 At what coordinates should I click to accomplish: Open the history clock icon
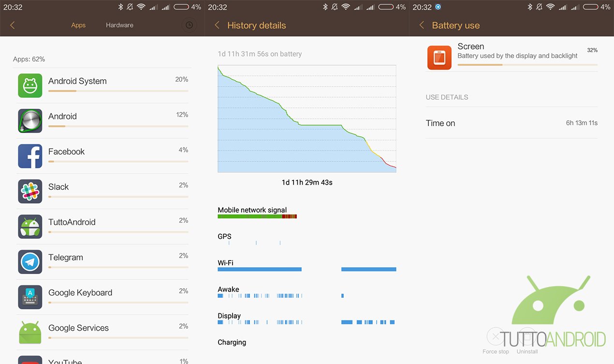(189, 25)
